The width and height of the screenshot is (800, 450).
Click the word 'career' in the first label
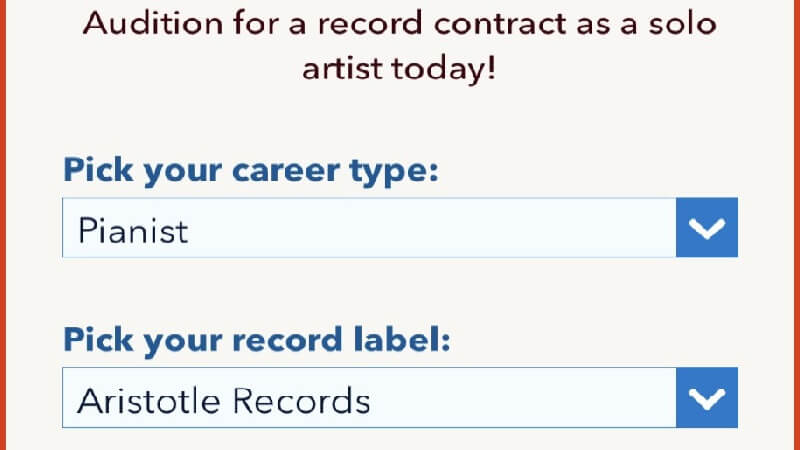286,171
